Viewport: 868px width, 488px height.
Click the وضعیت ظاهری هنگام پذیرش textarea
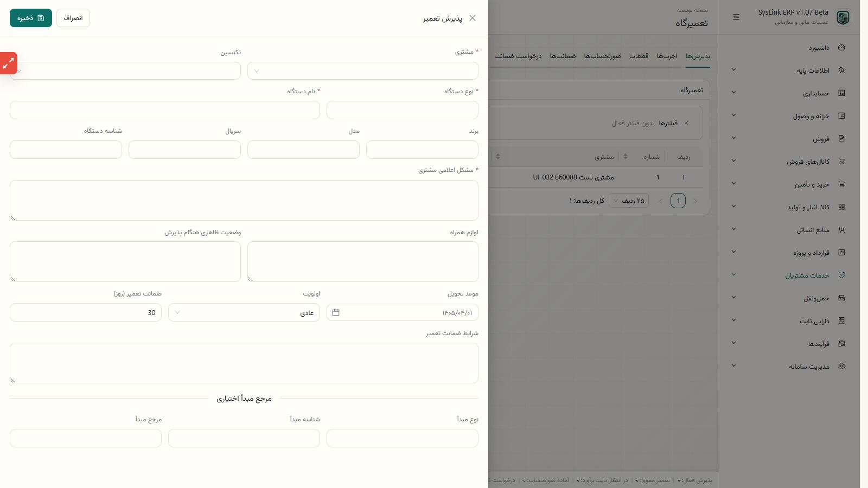click(x=125, y=261)
